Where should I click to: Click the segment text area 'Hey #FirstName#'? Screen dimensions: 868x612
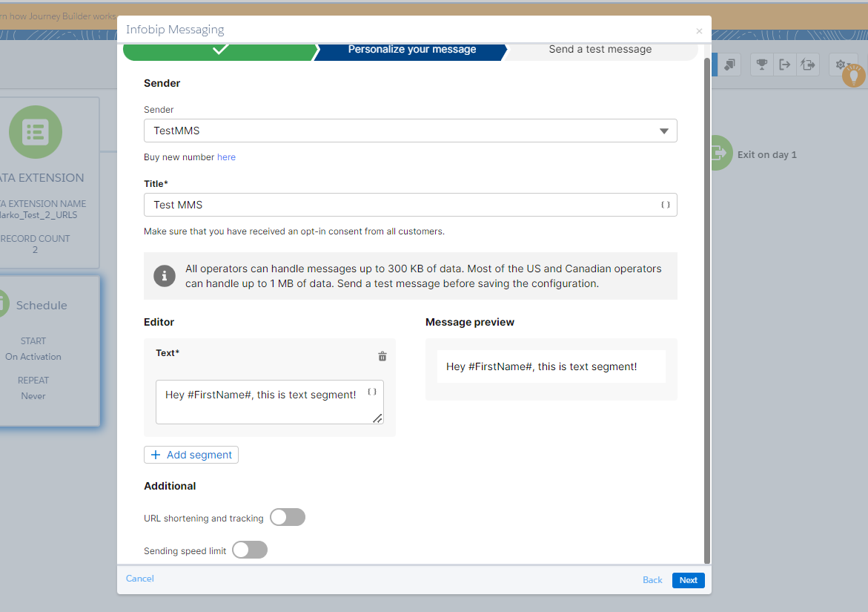[270, 402]
